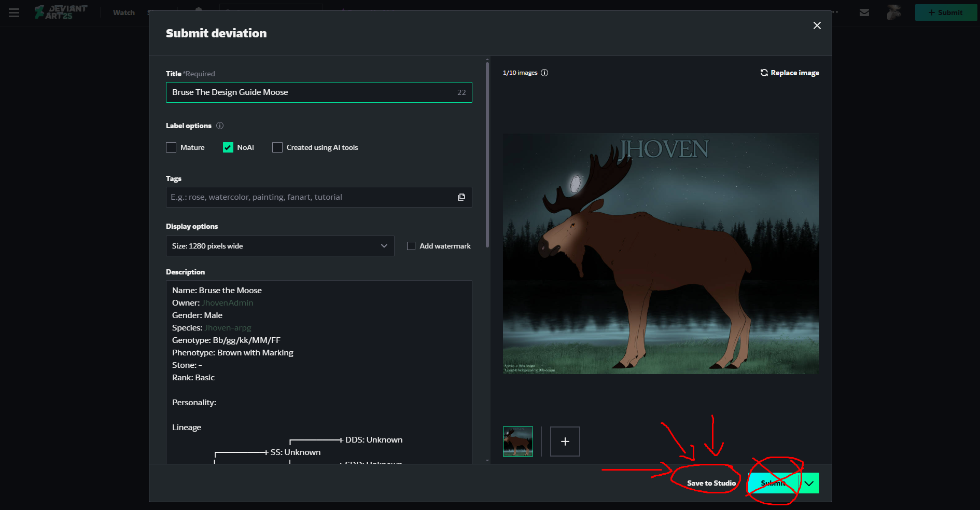980x510 pixels.
Task: Click the Save to Studio button
Action: point(711,483)
